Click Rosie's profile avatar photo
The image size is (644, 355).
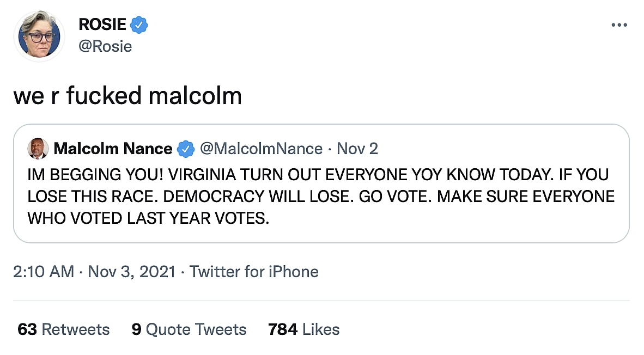[39, 37]
